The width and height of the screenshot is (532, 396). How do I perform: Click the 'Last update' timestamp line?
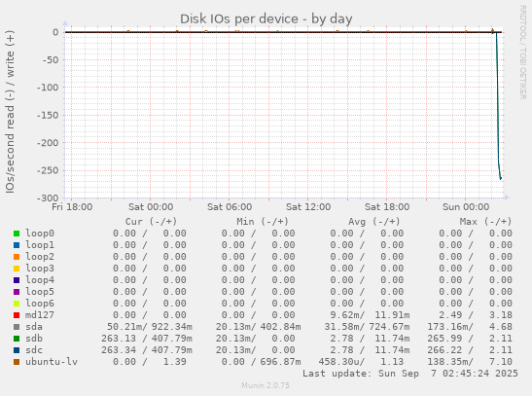tap(410, 374)
